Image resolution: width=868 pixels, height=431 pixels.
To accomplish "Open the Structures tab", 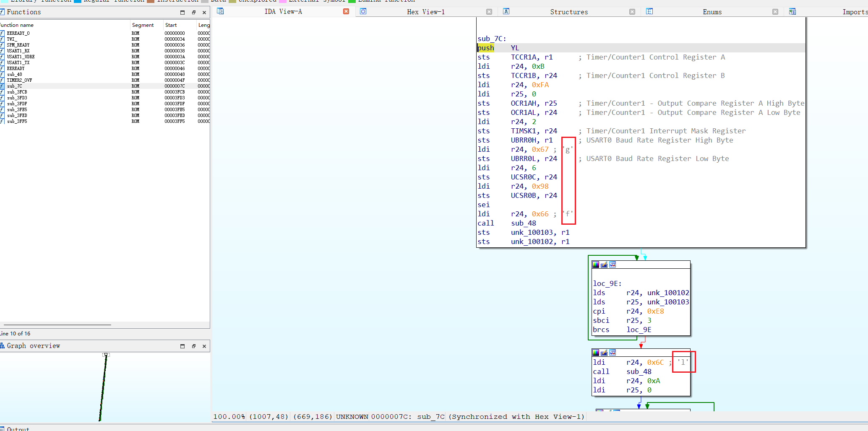I will point(569,12).
